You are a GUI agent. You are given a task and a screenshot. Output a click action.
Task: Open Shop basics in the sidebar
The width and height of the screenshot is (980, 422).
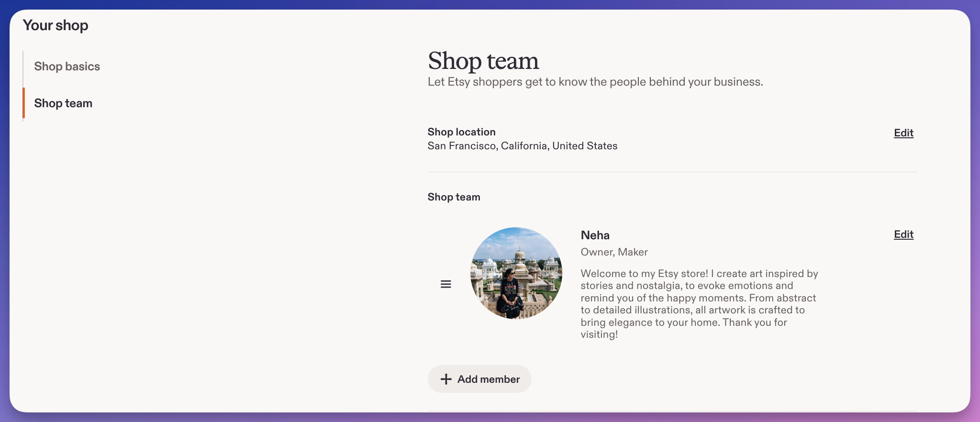point(67,67)
